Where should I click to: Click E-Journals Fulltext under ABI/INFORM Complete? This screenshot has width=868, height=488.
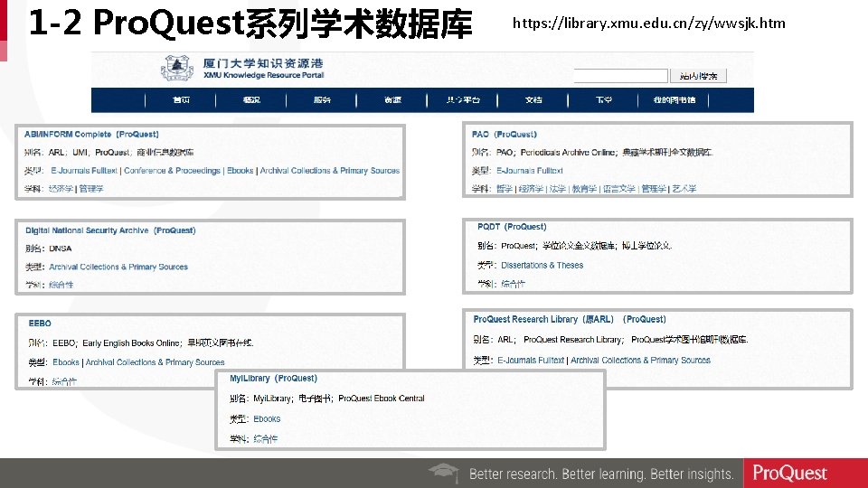(x=84, y=171)
